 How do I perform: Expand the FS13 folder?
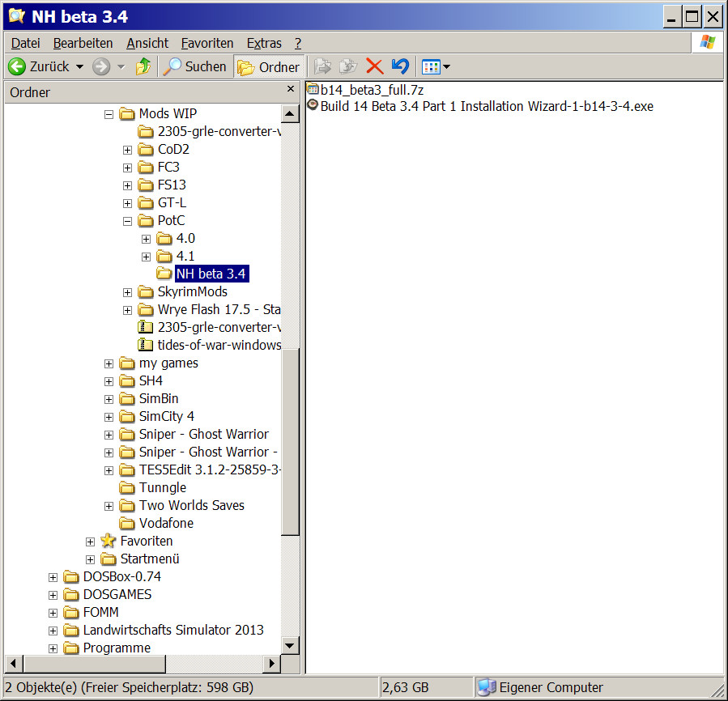tap(127, 185)
